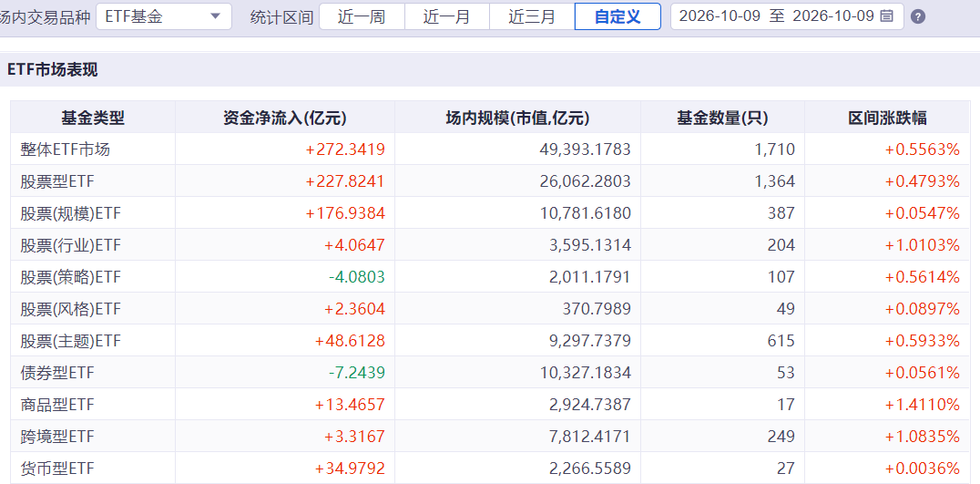980x484 pixels.
Task: Click change percentage +0.4793%
Action: click(923, 181)
